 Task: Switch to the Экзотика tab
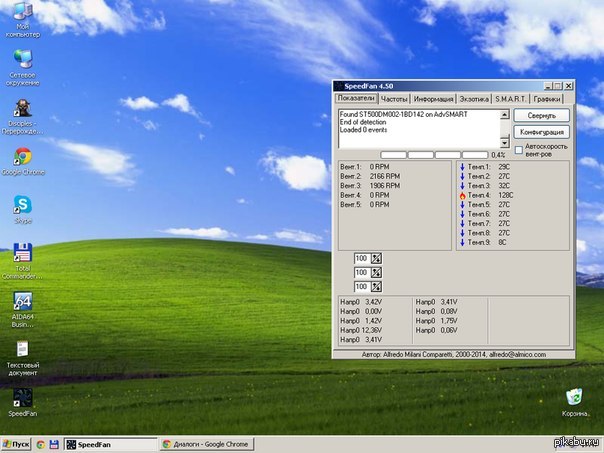[x=474, y=99]
